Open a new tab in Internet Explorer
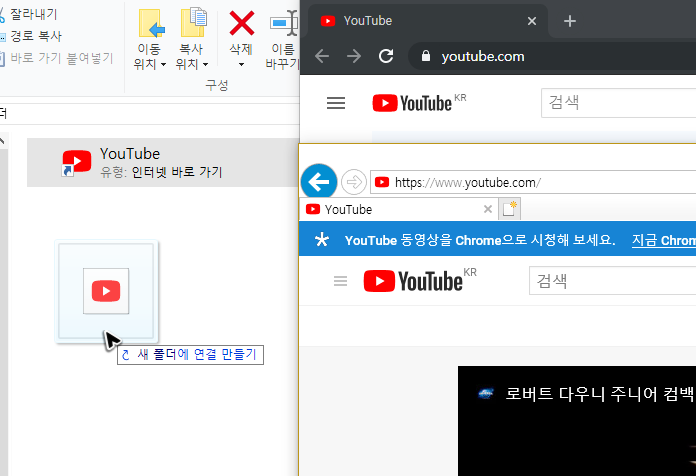This screenshot has width=696, height=476. point(509,209)
